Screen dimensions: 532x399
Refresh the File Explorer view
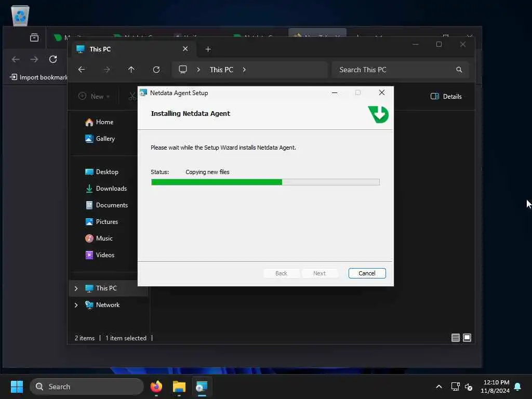pyautogui.click(x=156, y=70)
